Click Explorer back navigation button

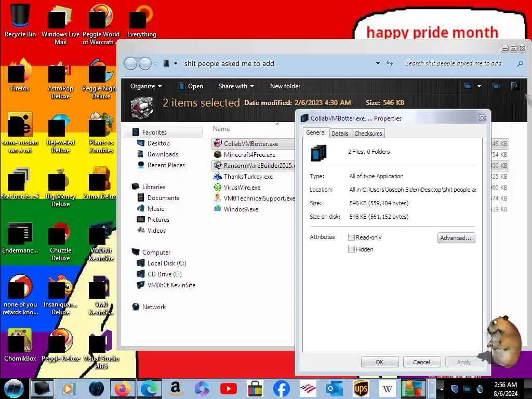130,63
